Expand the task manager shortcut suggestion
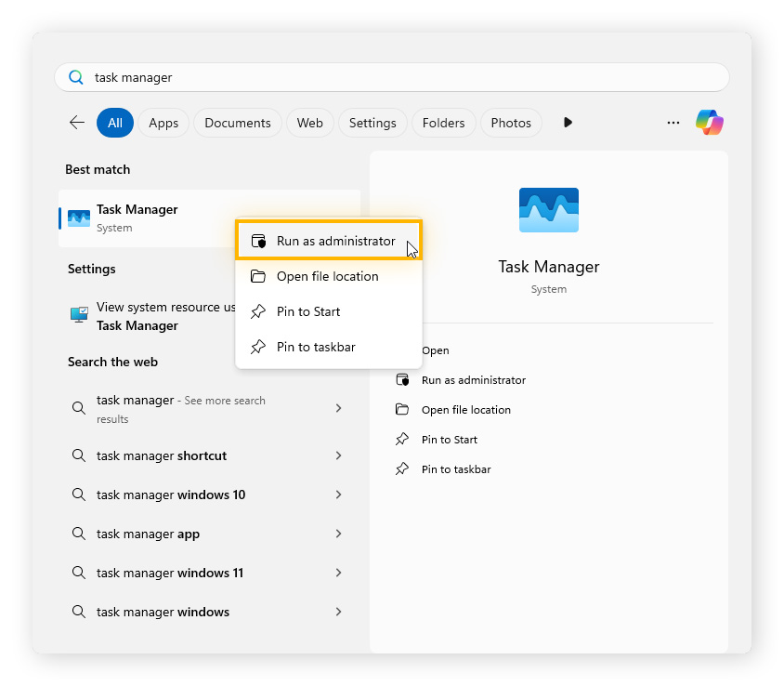This screenshot has height=686, width=784. click(337, 455)
